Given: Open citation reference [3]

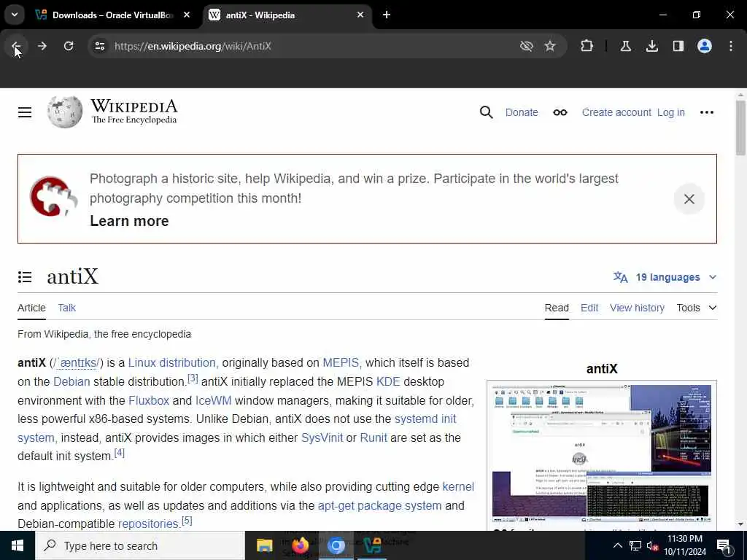Looking at the screenshot, I should coord(193,378).
